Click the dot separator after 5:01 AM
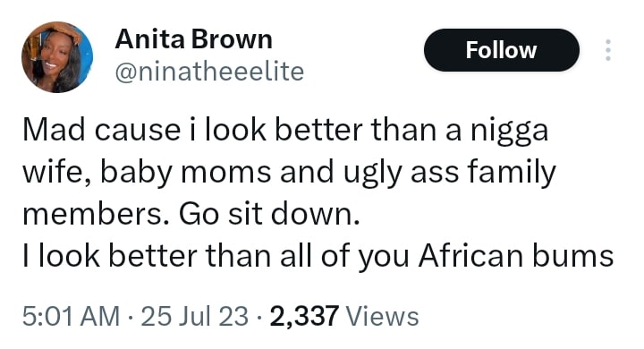The height and width of the screenshot is (349, 644). click(x=131, y=318)
